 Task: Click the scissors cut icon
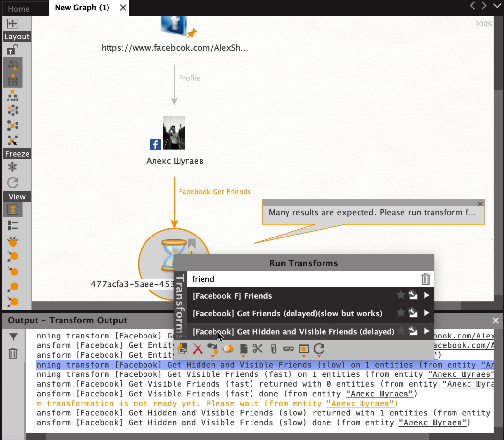tap(258, 348)
